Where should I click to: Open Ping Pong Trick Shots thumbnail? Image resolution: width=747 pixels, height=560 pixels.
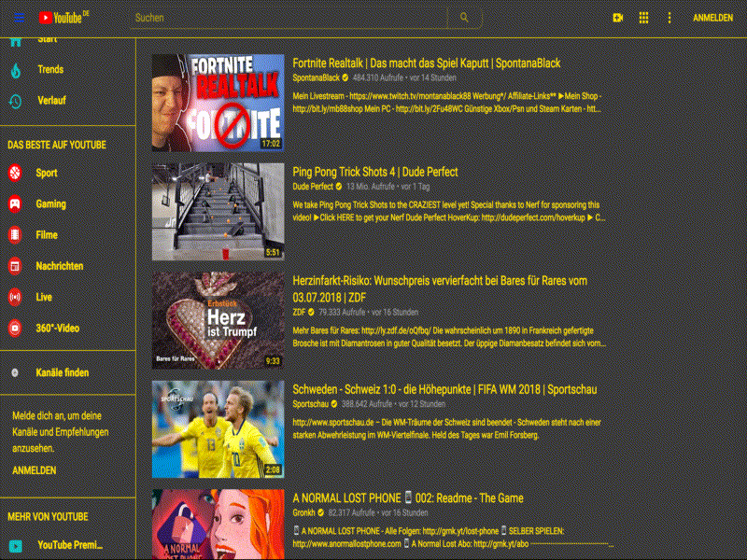[x=218, y=212]
